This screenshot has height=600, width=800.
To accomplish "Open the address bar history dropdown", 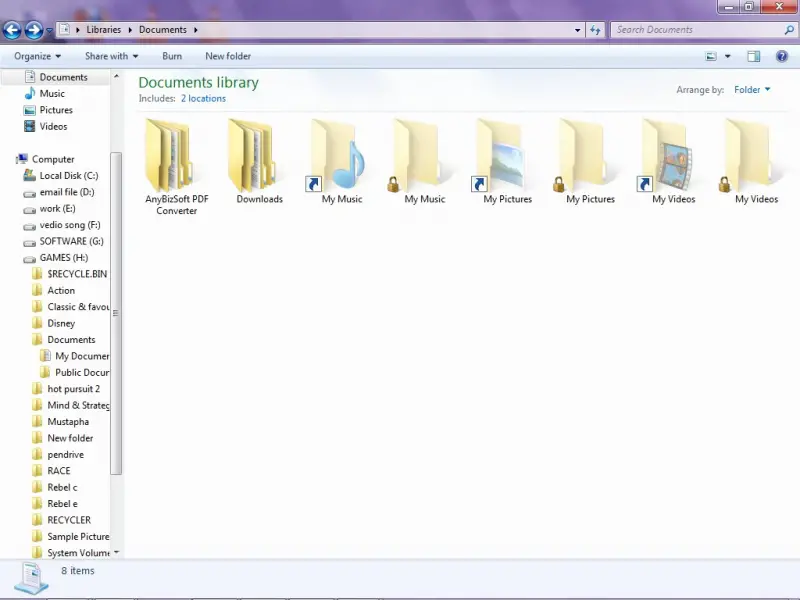I will 578,30.
